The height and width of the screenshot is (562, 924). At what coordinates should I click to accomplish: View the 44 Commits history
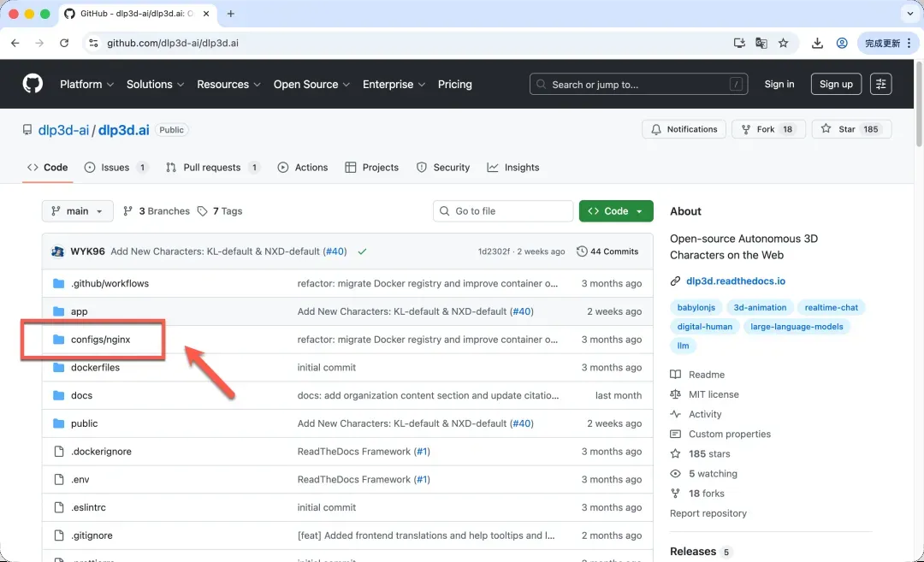[x=607, y=251]
